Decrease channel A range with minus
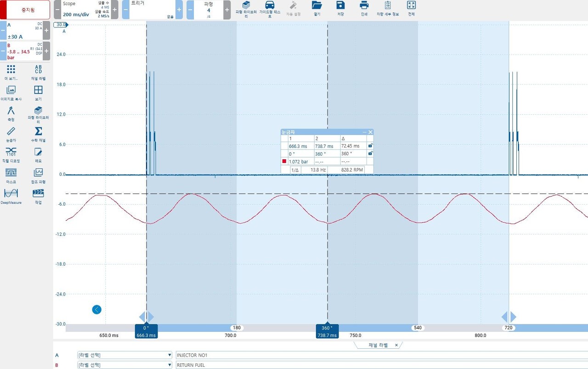588x369 pixels. coord(3,30)
